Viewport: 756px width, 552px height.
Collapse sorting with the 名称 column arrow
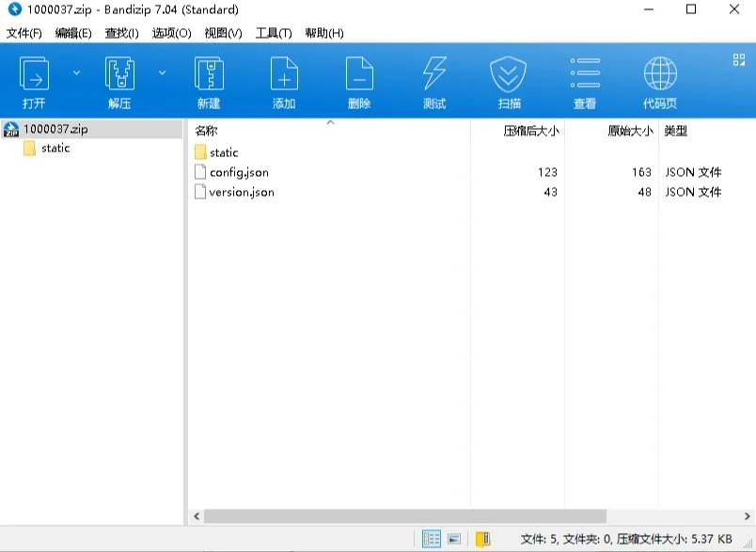click(x=328, y=122)
